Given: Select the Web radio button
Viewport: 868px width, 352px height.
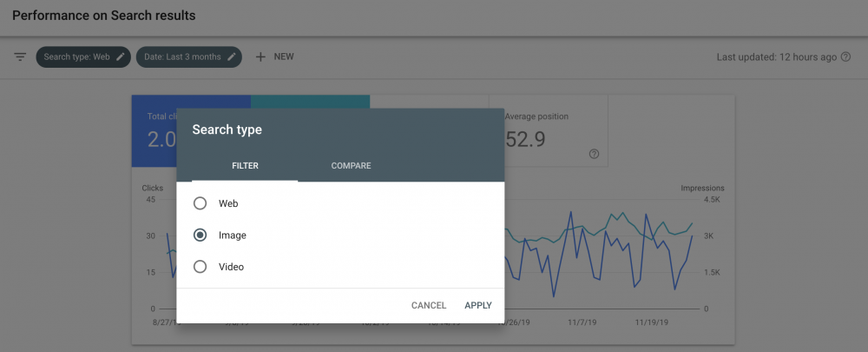Looking at the screenshot, I should tap(201, 203).
